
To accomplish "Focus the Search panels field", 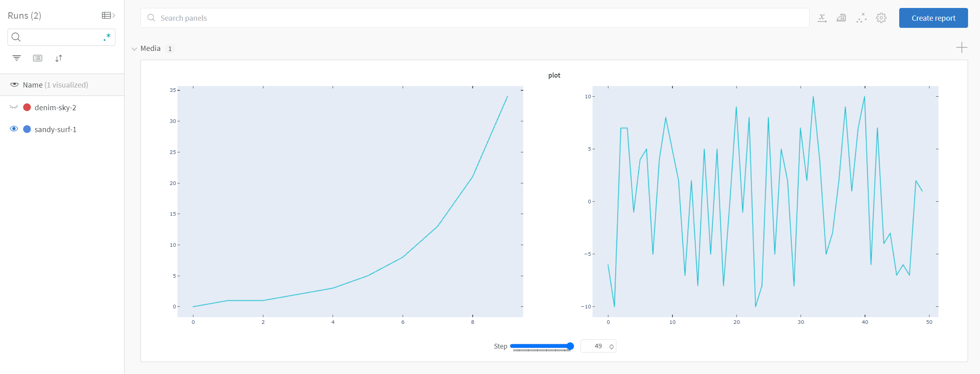I will click(x=475, y=18).
